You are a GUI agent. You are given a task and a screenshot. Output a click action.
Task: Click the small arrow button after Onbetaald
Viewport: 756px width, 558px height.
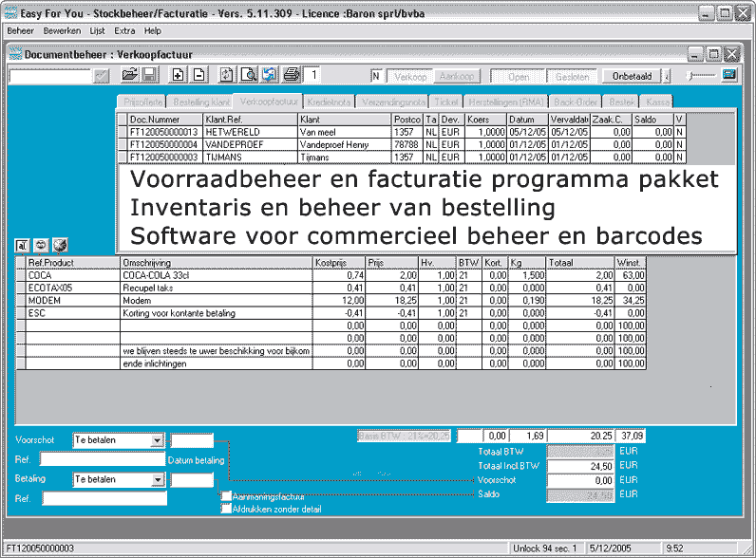click(667, 76)
